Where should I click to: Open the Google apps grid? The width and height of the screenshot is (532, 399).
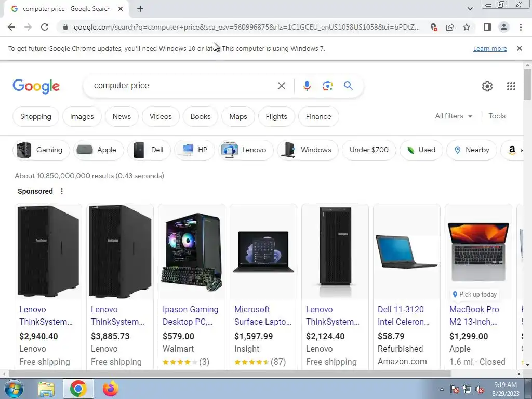tap(511, 86)
